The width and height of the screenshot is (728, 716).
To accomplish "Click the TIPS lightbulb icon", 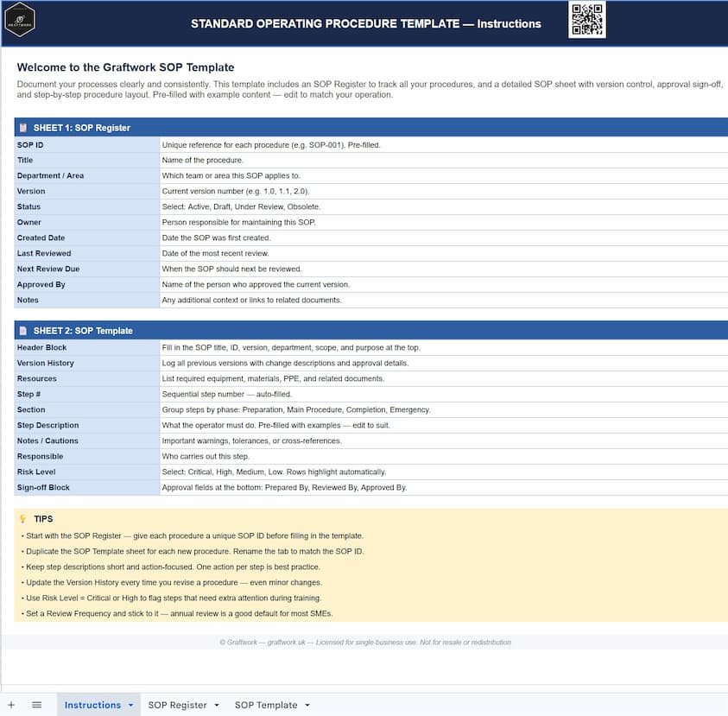I will (x=22, y=519).
